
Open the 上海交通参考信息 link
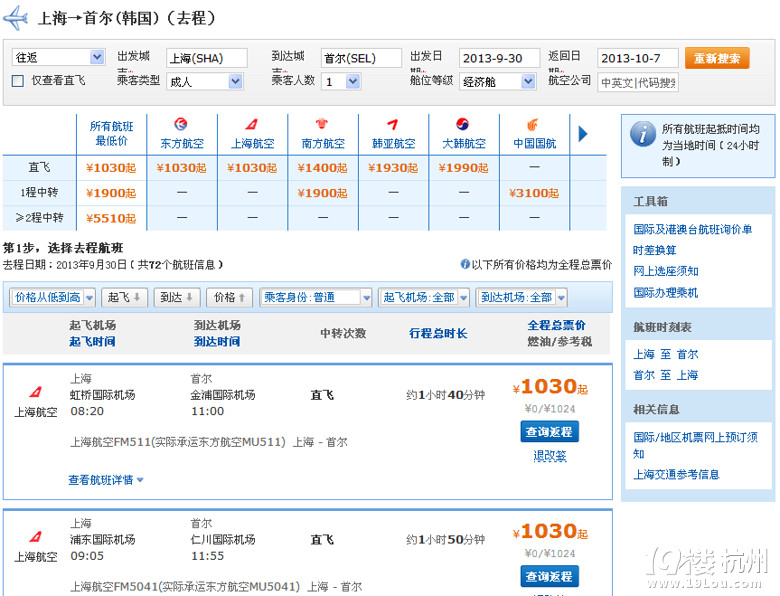[676, 475]
